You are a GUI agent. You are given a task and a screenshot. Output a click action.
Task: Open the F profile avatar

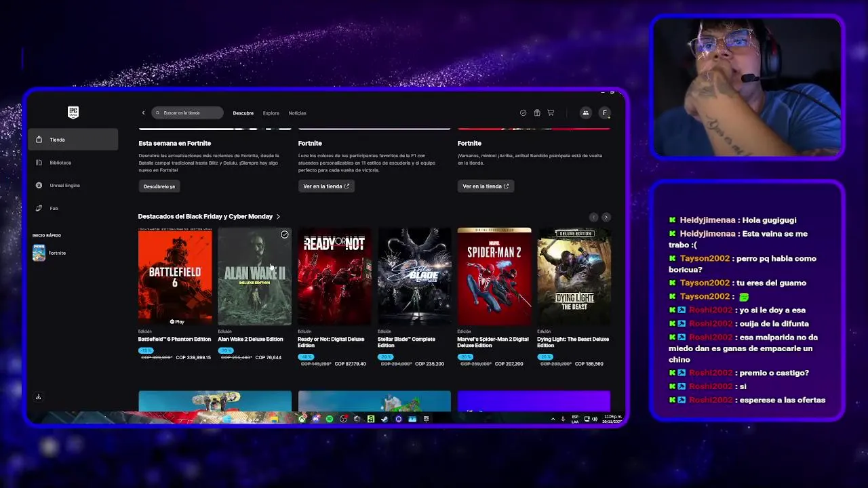(604, 113)
